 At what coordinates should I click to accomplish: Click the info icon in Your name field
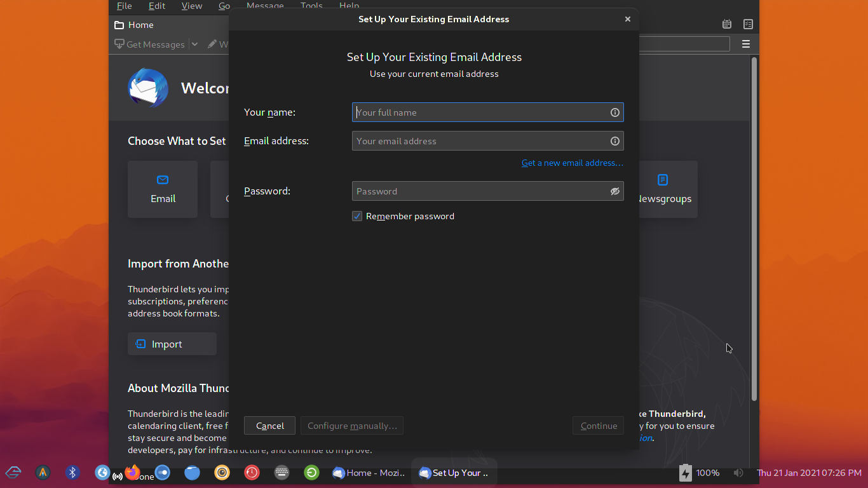pyautogui.click(x=614, y=112)
